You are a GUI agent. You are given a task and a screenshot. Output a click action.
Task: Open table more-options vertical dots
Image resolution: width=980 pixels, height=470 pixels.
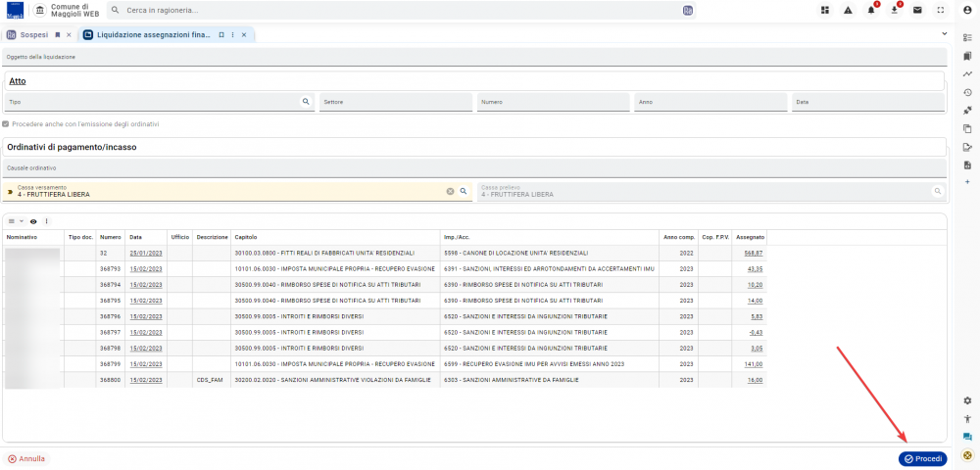pos(46,221)
